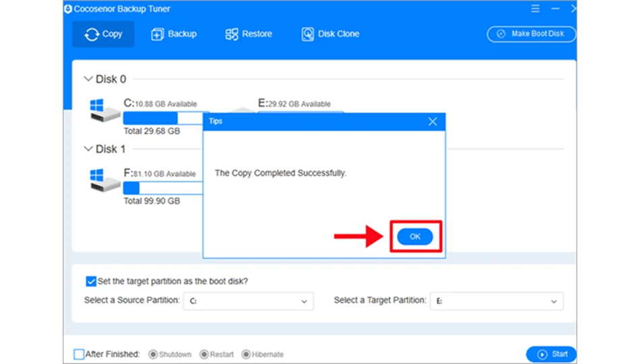Click the E: 29.92 GB Available label
Screen dimensions: 640x364
click(x=294, y=104)
